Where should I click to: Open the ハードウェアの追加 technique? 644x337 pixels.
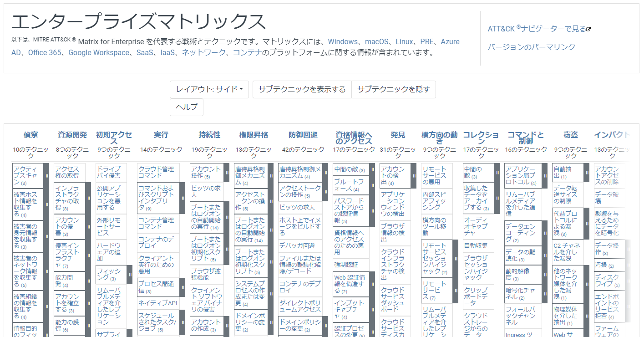(x=109, y=252)
